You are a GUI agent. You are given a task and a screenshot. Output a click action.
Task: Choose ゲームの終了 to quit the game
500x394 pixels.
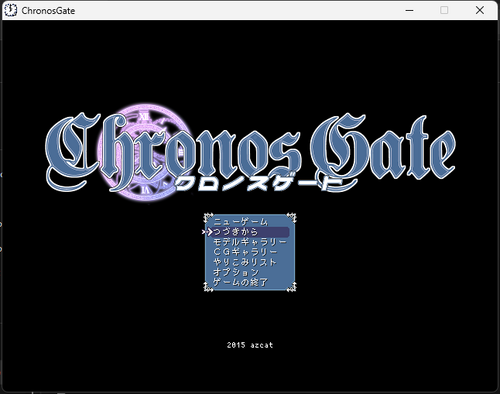(x=240, y=282)
